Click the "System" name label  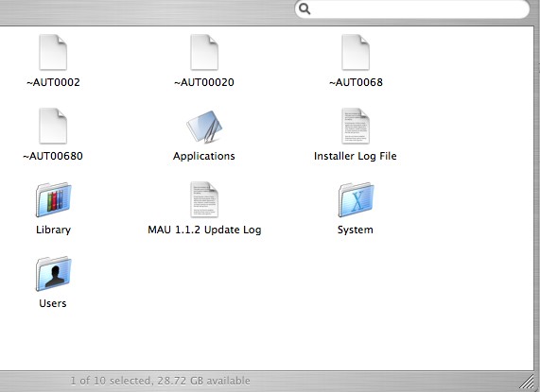(355, 230)
